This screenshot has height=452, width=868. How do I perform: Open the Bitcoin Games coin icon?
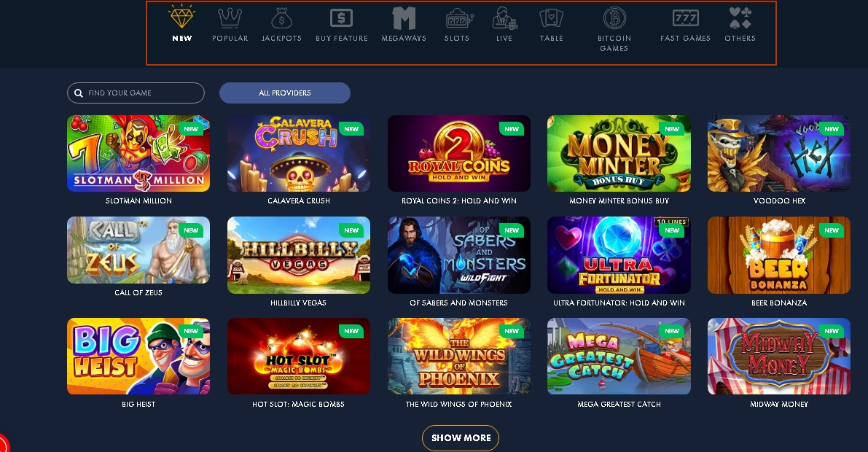coord(614,18)
